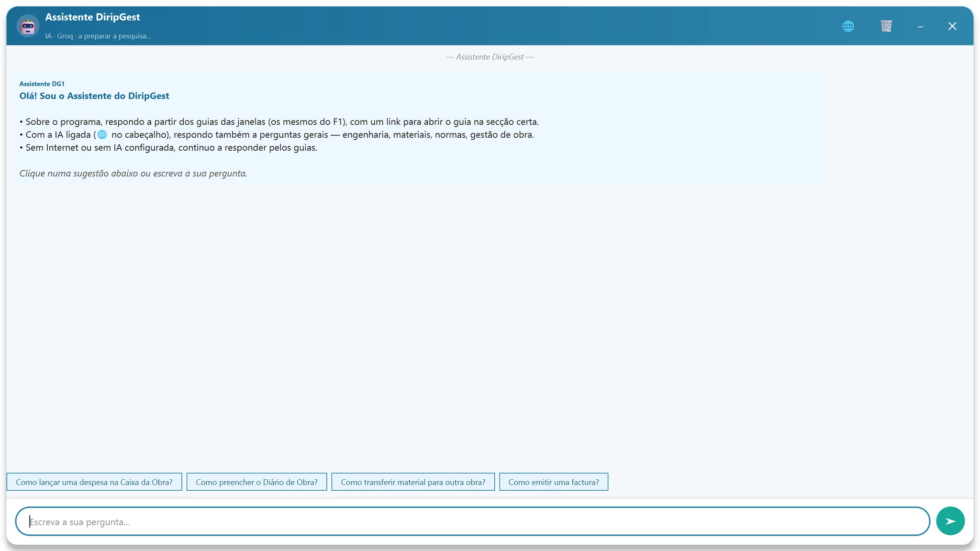The width and height of the screenshot is (980, 551).
Task: Pick 'Como transferir material para outra obra?' suggestion
Action: coord(413,482)
